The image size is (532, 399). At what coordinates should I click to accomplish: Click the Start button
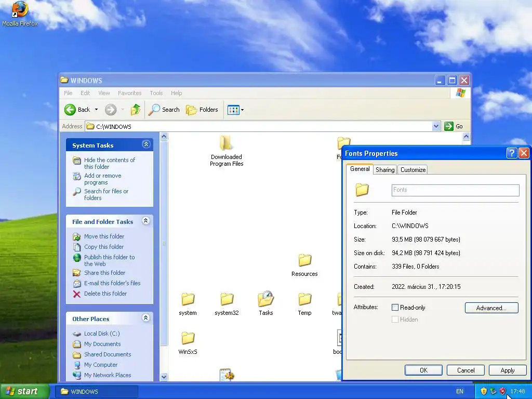click(25, 391)
